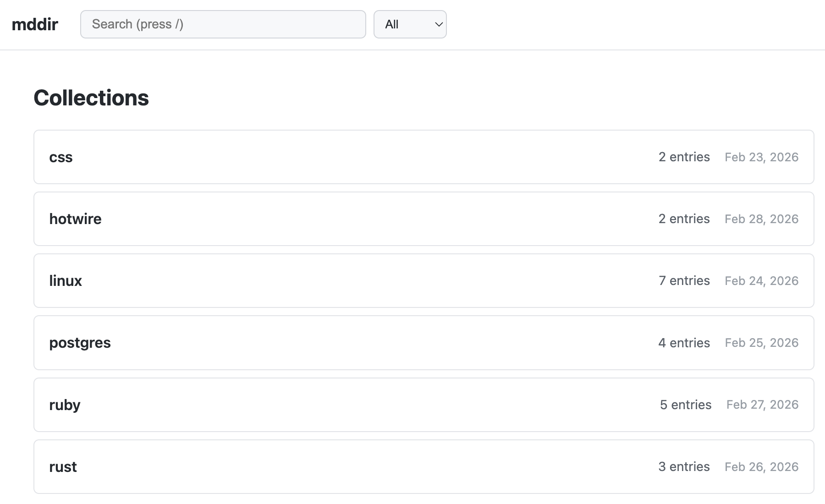
Task: Open the All filter dropdown
Action: click(410, 24)
